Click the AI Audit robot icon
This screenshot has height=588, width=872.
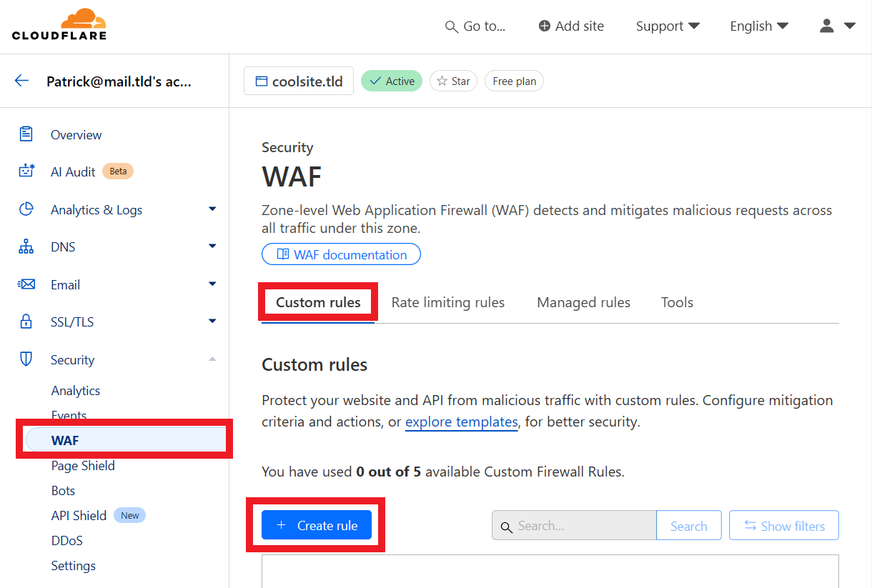point(26,171)
